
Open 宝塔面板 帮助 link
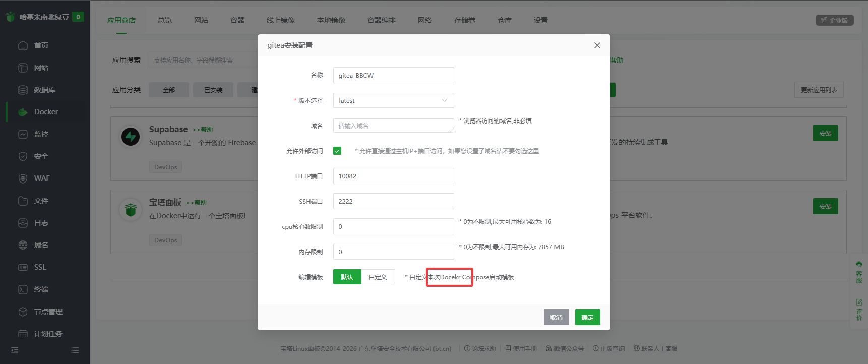click(x=196, y=203)
